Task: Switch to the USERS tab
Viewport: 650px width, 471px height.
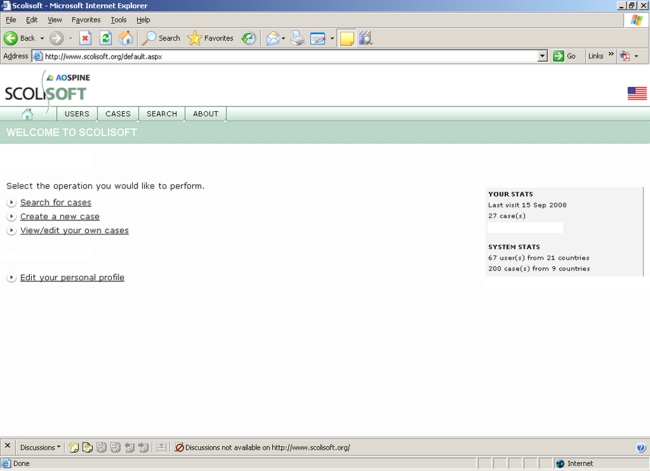Action: click(x=77, y=114)
